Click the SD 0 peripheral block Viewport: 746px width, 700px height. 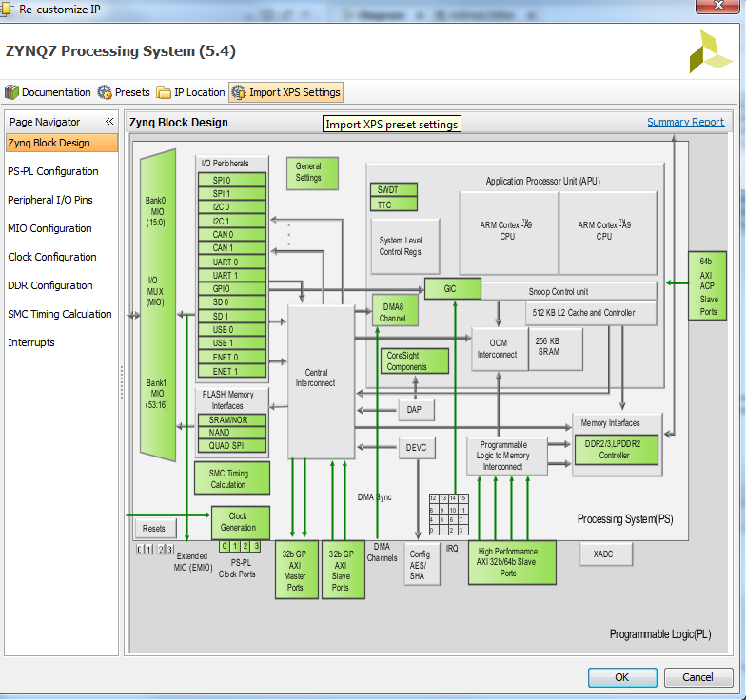[232, 302]
